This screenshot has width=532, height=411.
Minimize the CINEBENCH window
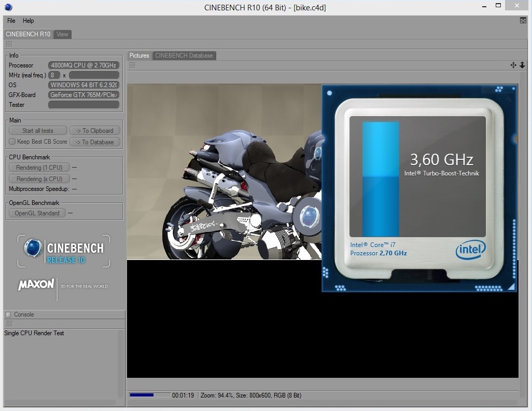pos(484,6)
